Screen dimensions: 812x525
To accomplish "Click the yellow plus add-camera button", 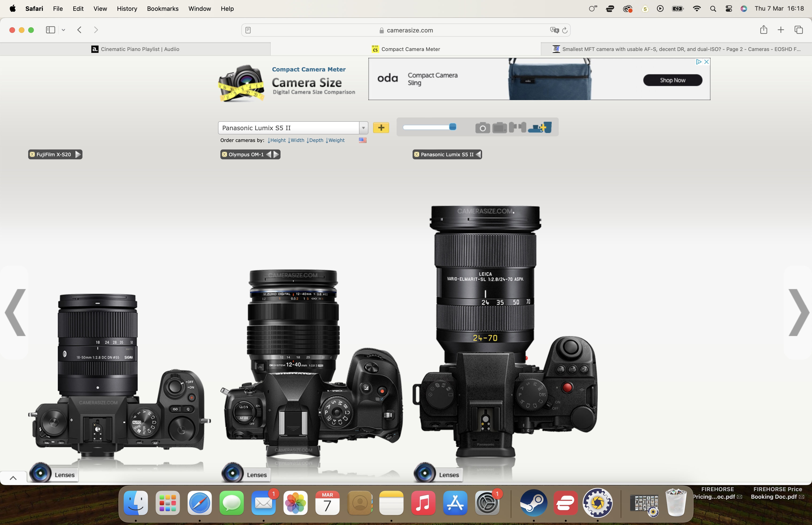I will click(x=381, y=128).
